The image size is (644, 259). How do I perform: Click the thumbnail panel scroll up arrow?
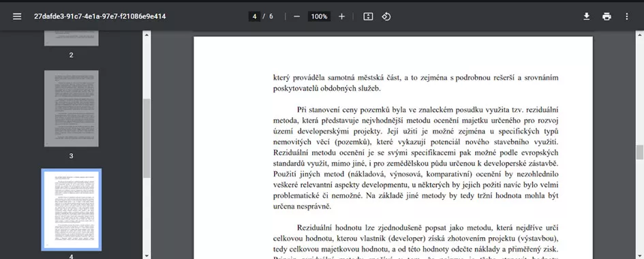pyautogui.click(x=147, y=35)
